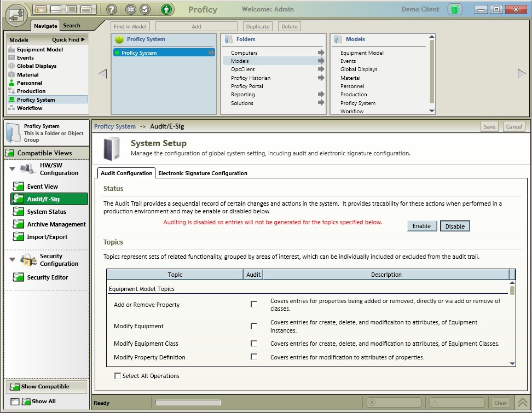Click the Duplicate button
The height and width of the screenshot is (413, 532).
(258, 26)
